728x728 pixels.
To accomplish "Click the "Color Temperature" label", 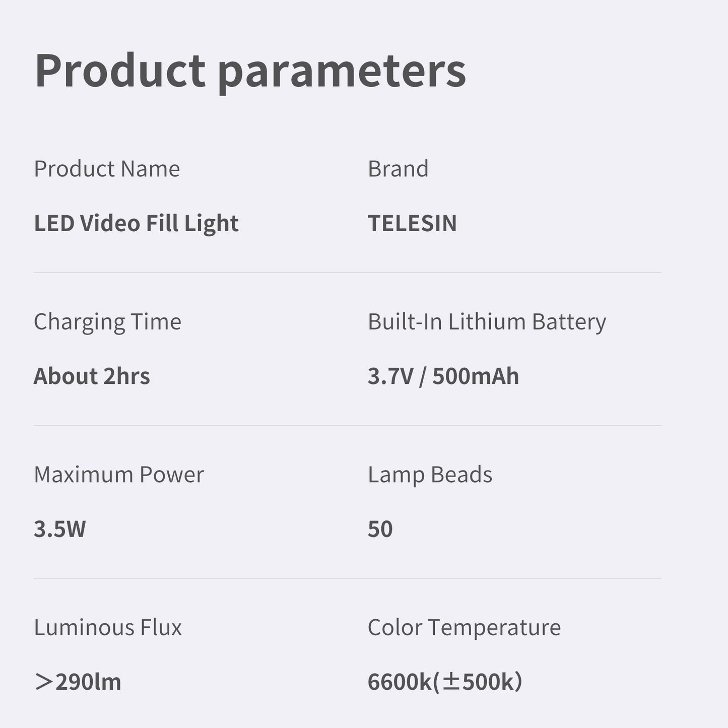I will 464,628.
